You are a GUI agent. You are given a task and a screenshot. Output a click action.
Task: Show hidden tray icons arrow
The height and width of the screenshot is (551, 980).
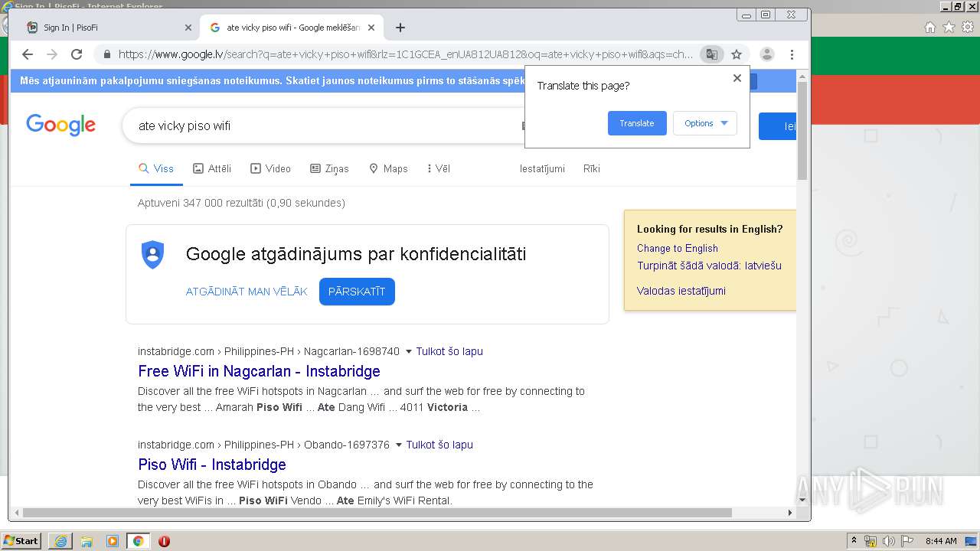[x=854, y=541]
